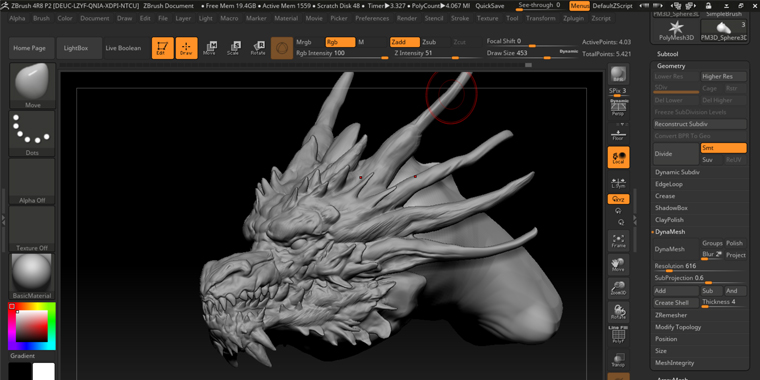
Task: Open the Zplugin menu
Action: (x=573, y=18)
